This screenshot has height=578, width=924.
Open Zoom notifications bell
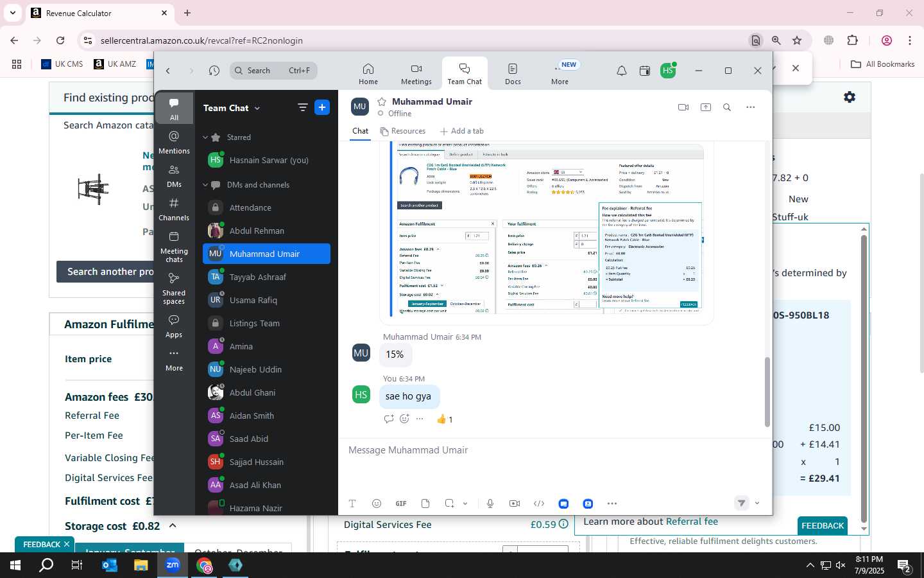pos(621,71)
